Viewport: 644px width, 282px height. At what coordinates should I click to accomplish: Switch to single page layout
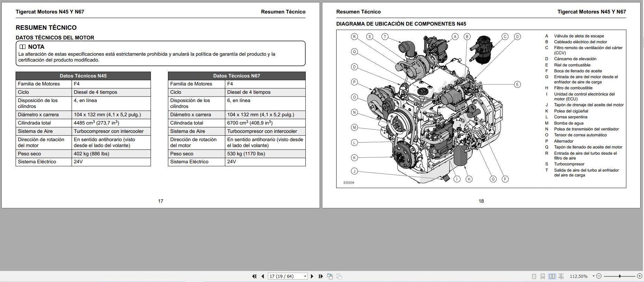534,276
